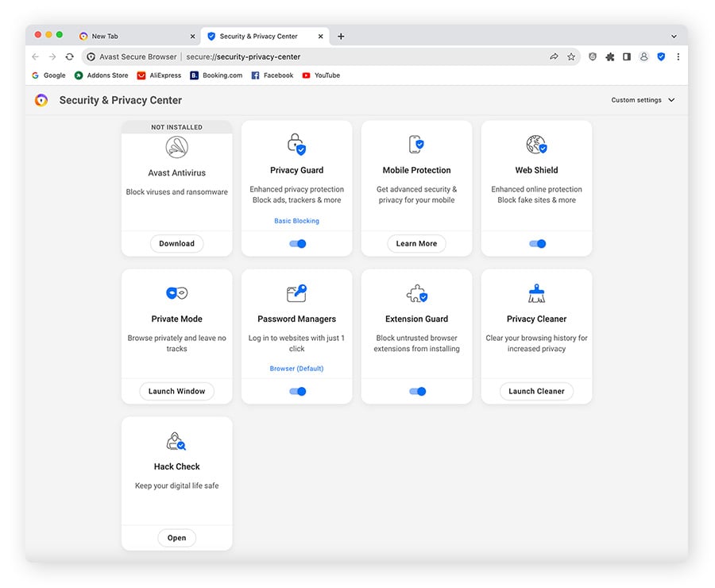
Task: Click the Basic Blocking link
Action: pyautogui.click(x=296, y=221)
